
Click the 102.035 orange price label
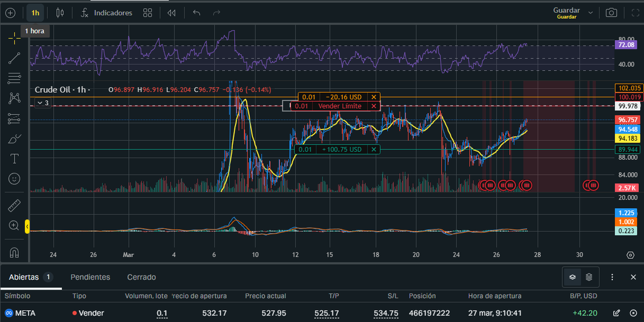tap(629, 88)
